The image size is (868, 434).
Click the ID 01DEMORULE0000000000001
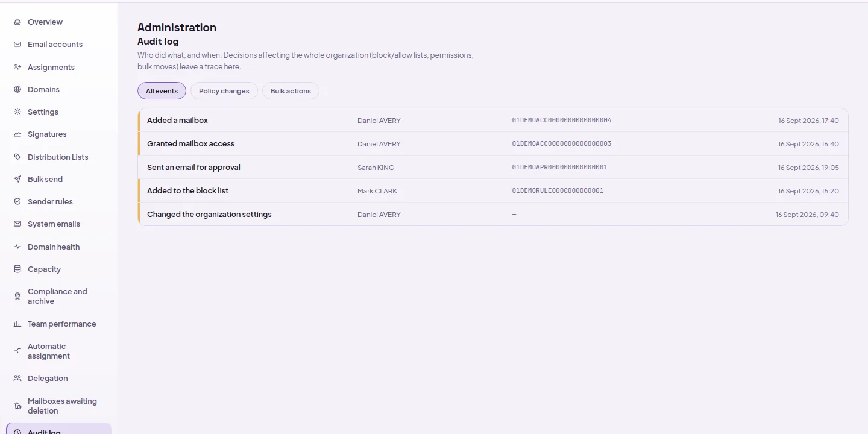click(558, 191)
